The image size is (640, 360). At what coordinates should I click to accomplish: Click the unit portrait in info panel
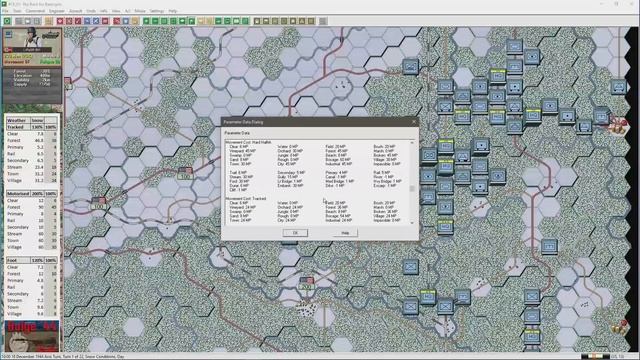click(32, 38)
